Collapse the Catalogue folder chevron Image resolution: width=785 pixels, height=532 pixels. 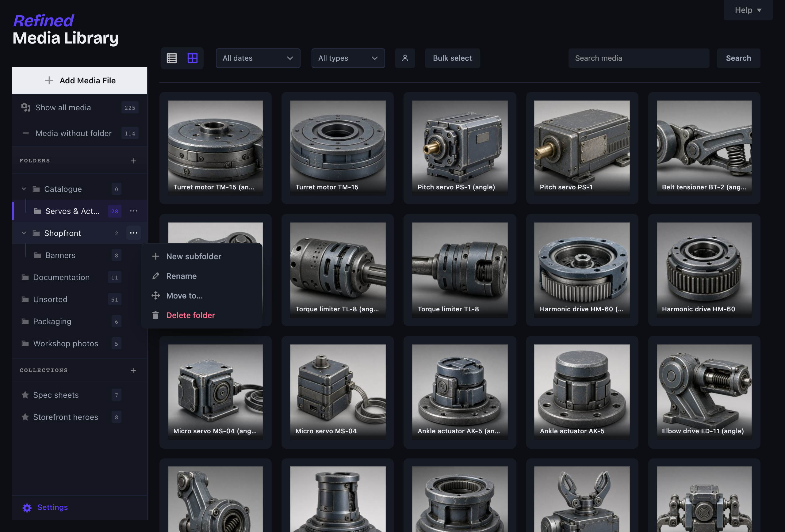click(x=24, y=189)
